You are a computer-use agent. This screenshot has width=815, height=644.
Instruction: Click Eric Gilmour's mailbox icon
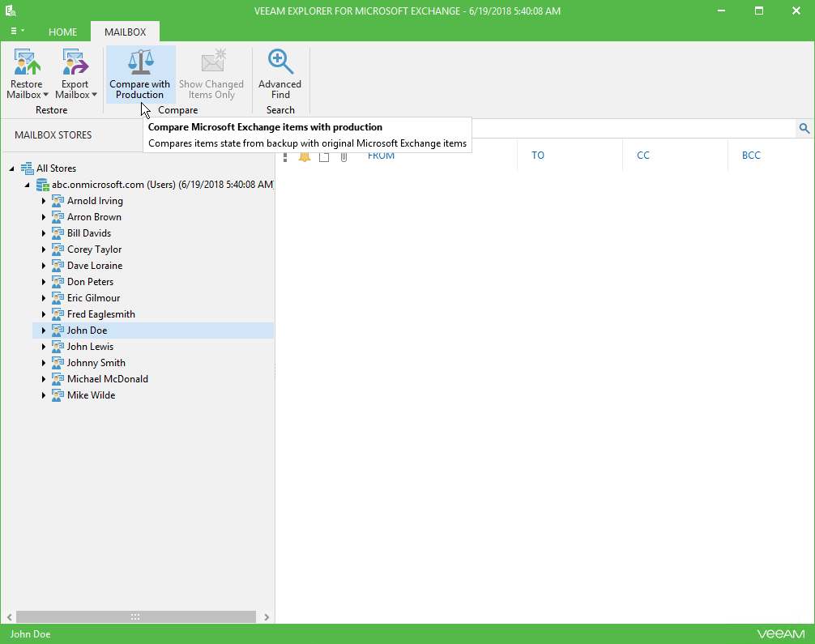tap(58, 298)
